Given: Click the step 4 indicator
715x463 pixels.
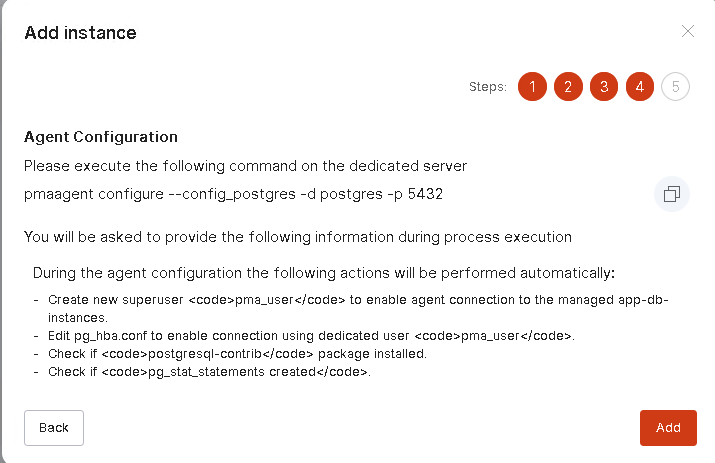Looking at the screenshot, I should [x=640, y=87].
